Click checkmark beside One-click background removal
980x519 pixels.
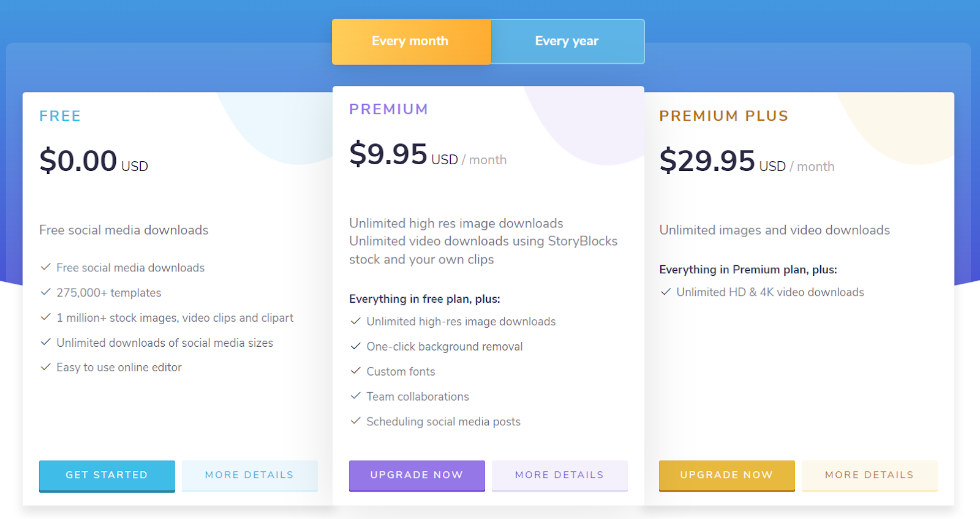(355, 346)
